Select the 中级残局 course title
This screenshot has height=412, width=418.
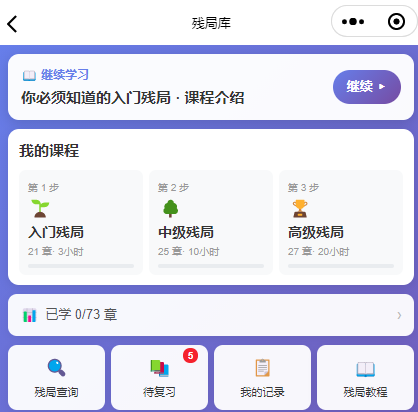pyautogui.click(x=186, y=232)
